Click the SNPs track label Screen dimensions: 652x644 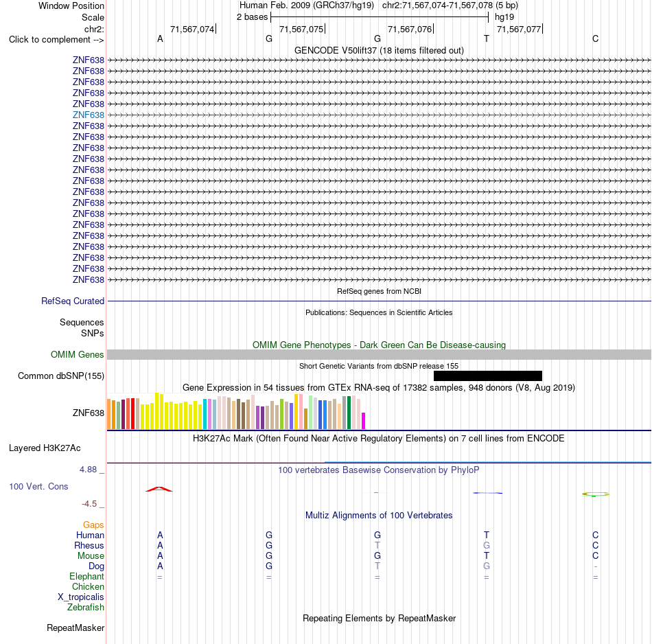click(x=93, y=333)
